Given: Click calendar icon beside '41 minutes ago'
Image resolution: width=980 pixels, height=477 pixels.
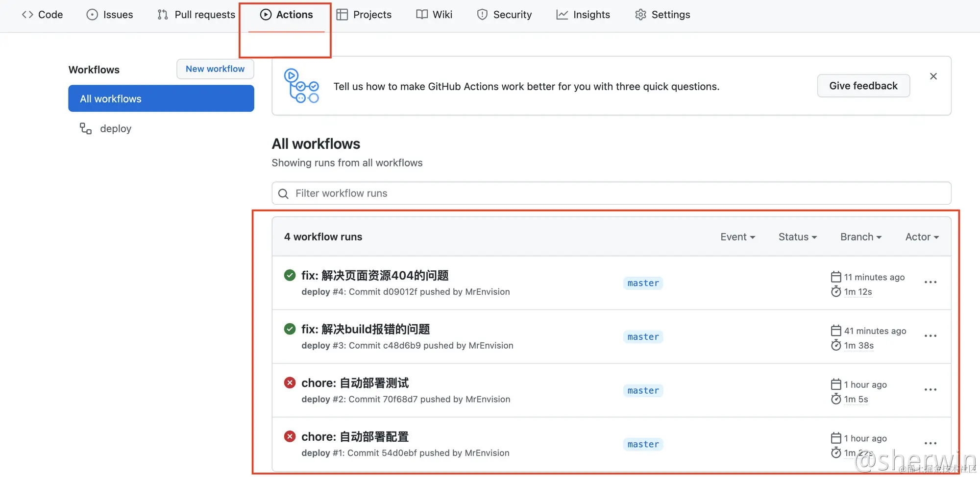Looking at the screenshot, I should [836, 331].
